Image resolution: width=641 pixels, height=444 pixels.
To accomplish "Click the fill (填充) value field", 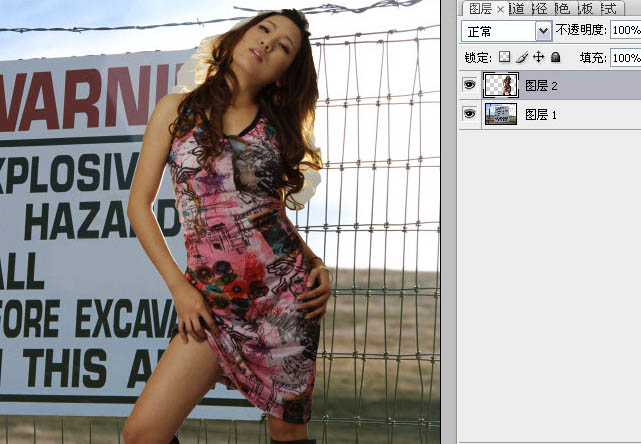I will 625,59.
